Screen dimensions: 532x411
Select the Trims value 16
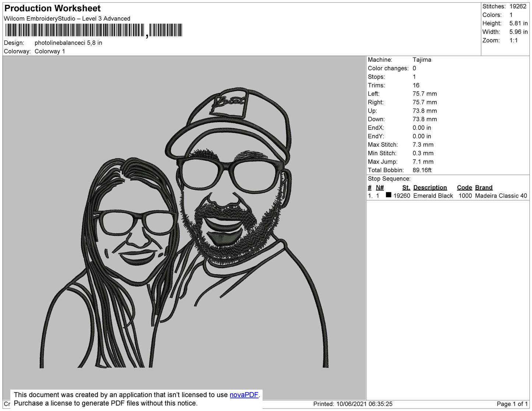pos(416,85)
